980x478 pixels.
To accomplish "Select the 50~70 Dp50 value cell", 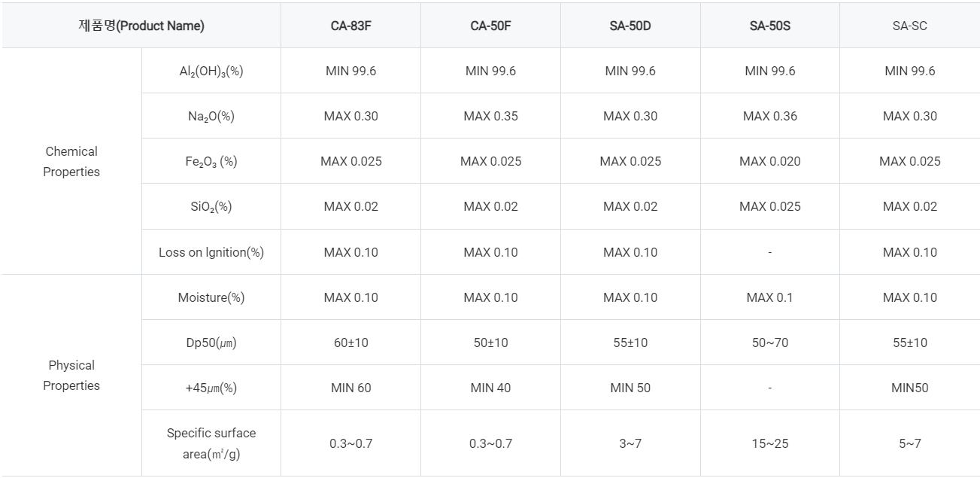I will point(770,343).
